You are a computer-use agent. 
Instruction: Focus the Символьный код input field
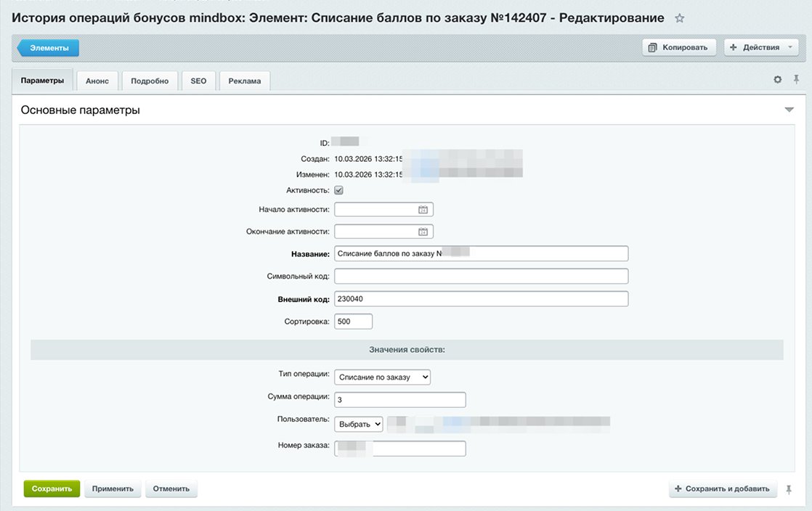click(481, 277)
